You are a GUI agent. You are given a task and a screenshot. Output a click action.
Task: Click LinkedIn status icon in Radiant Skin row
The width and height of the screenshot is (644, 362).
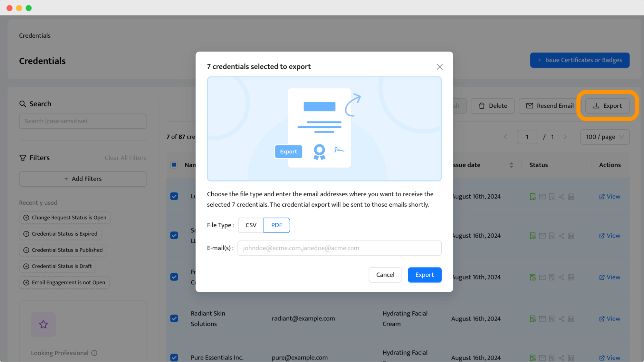[x=571, y=319]
